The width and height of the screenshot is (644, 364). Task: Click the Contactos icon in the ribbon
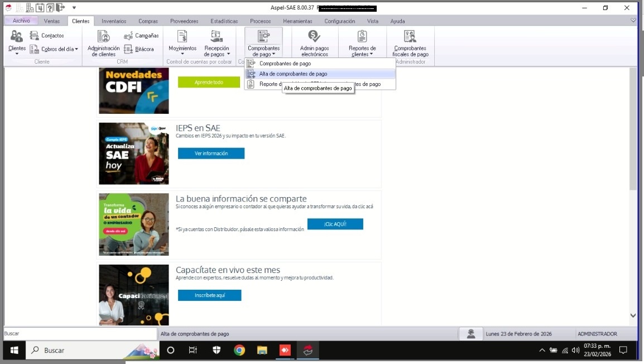[x=35, y=36]
